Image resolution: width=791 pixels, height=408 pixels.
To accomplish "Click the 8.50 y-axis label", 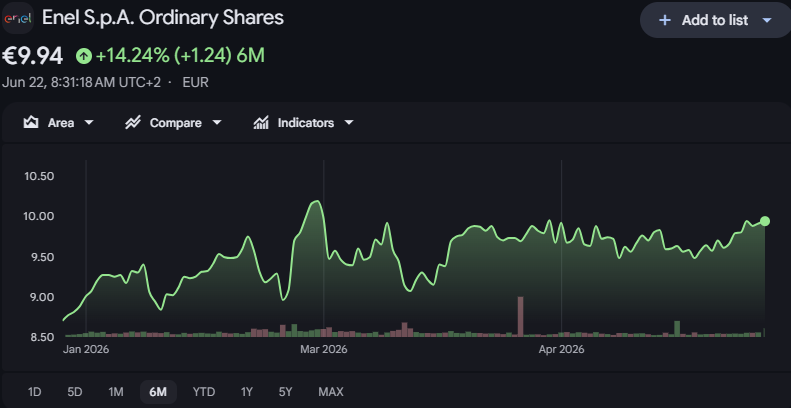I will pos(41,337).
